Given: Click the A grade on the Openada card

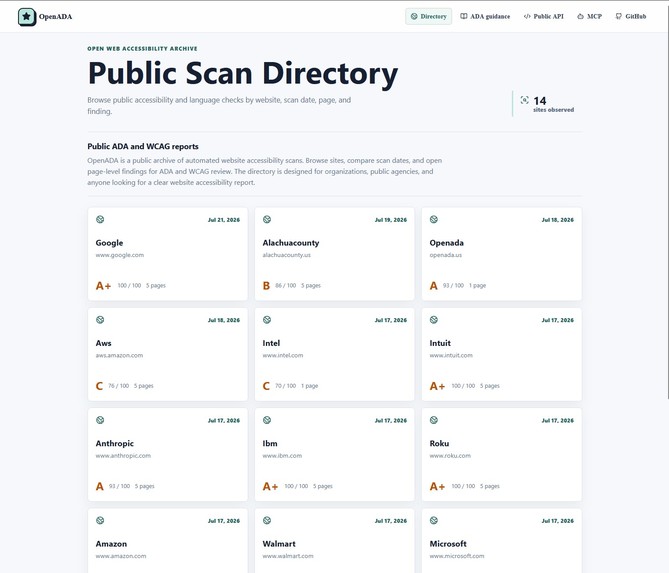Looking at the screenshot, I should pyautogui.click(x=433, y=285).
